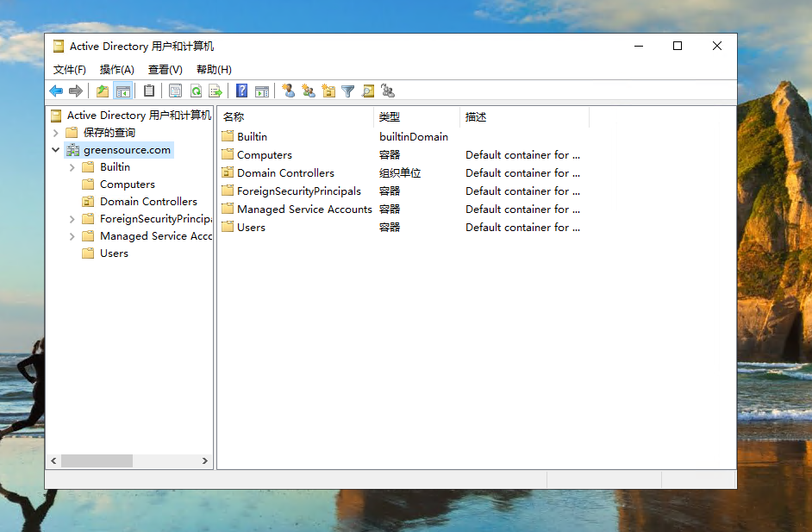The width and height of the screenshot is (812, 532).
Task: Select Builtin in the left tree
Action: tap(115, 166)
